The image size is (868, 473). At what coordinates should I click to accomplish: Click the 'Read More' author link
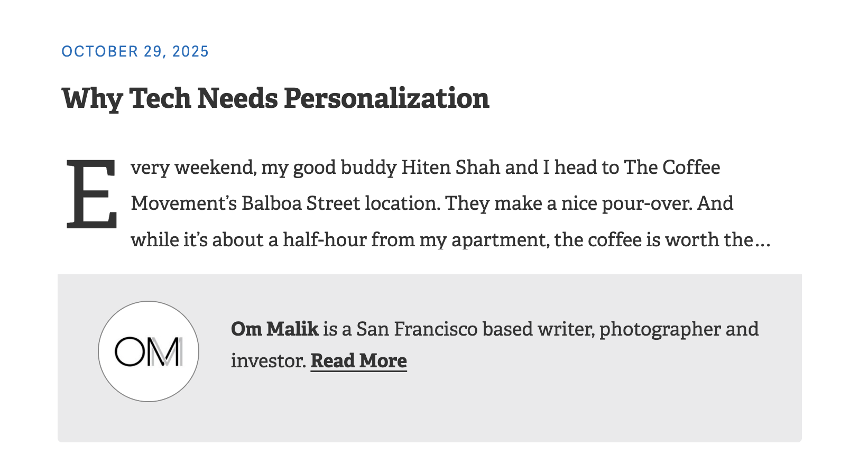coord(358,361)
